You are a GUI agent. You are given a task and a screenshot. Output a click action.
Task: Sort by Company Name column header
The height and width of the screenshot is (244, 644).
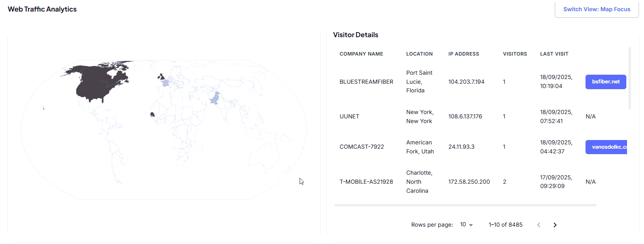(x=361, y=54)
